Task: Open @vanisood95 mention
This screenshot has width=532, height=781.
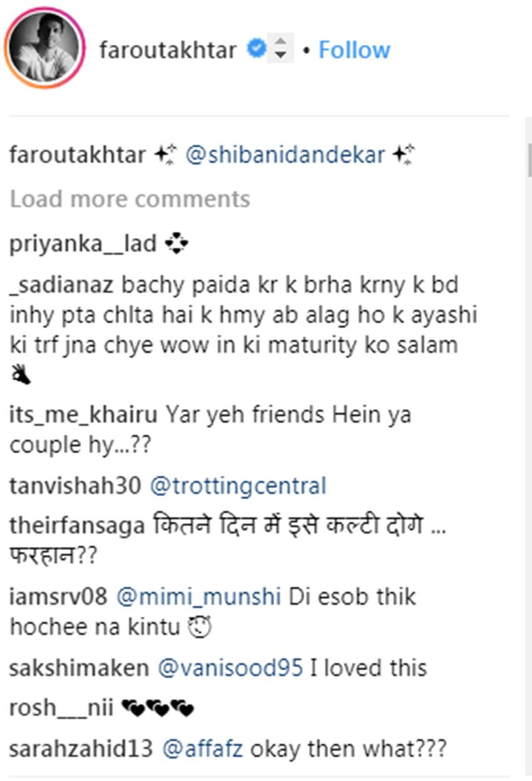Action: coord(232,668)
